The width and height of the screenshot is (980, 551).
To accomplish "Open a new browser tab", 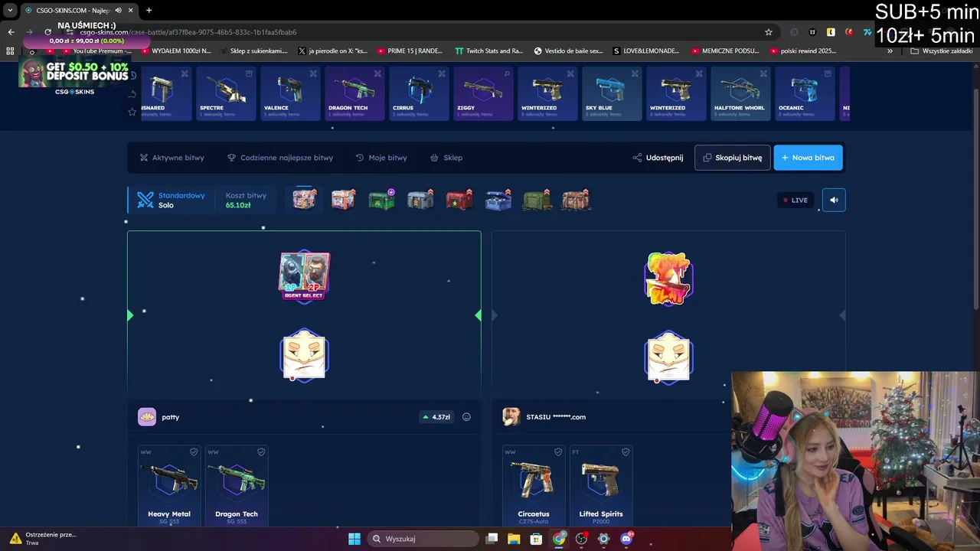I will coord(149,10).
